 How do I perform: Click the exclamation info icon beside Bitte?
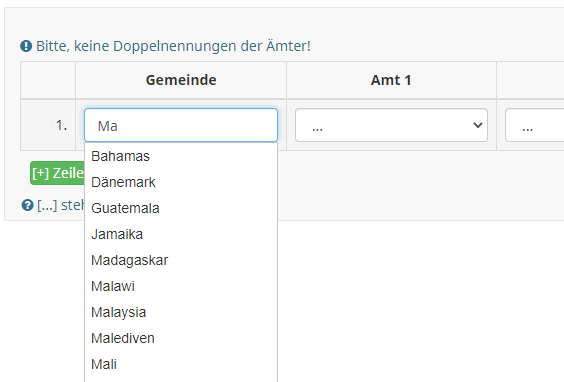26,46
